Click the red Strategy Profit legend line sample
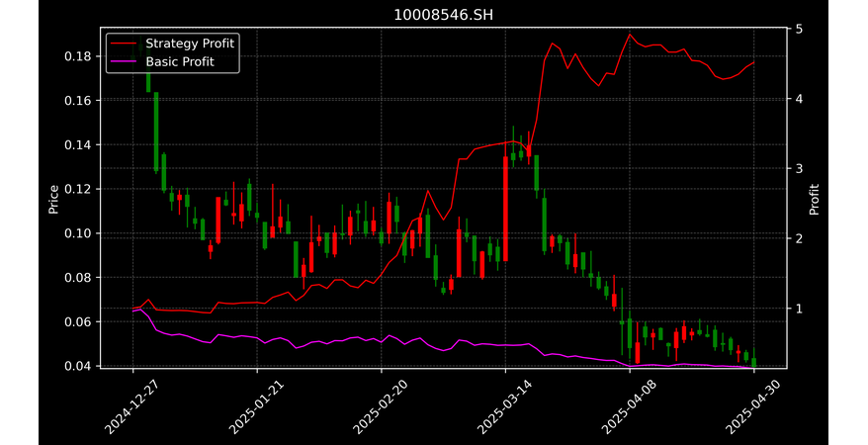Viewport: 868px width, 445px height. (x=123, y=44)
